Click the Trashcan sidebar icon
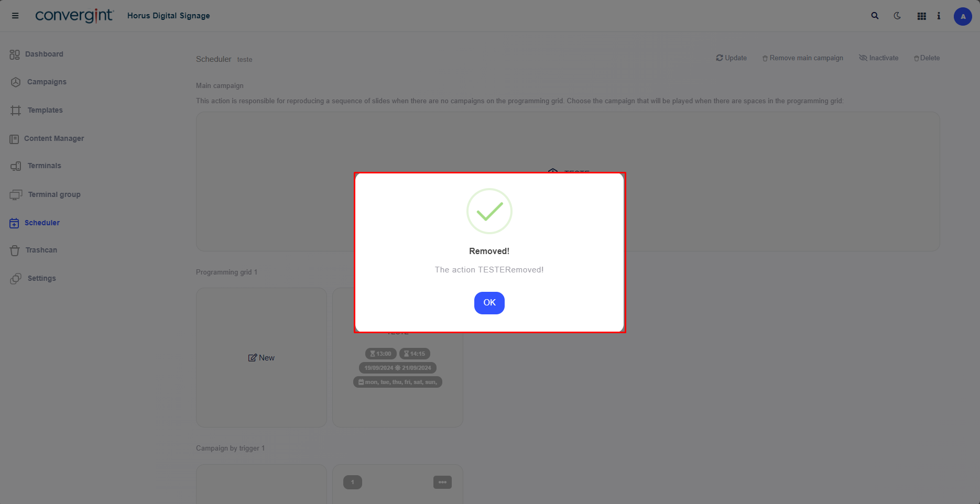This screenshot has width=980, height=504. click(x=15, y=250)
